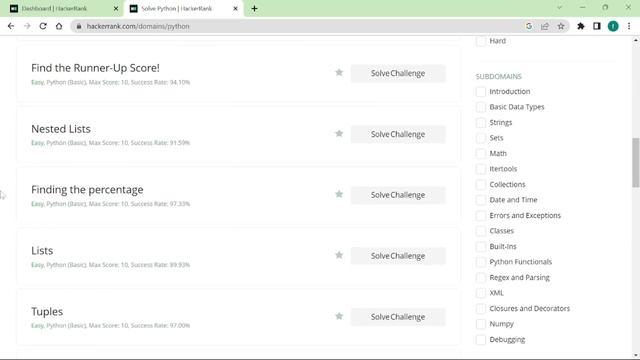Open the browser extensions puzzle icon

click(581, 26)
